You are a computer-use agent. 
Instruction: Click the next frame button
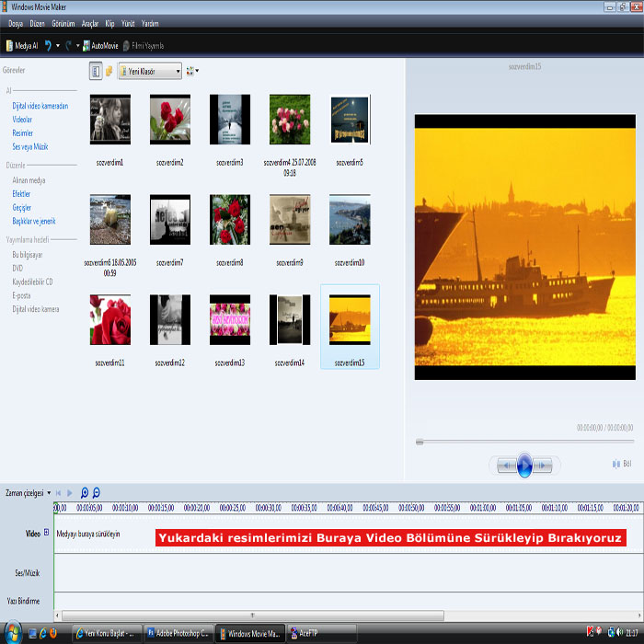[543, 466]
